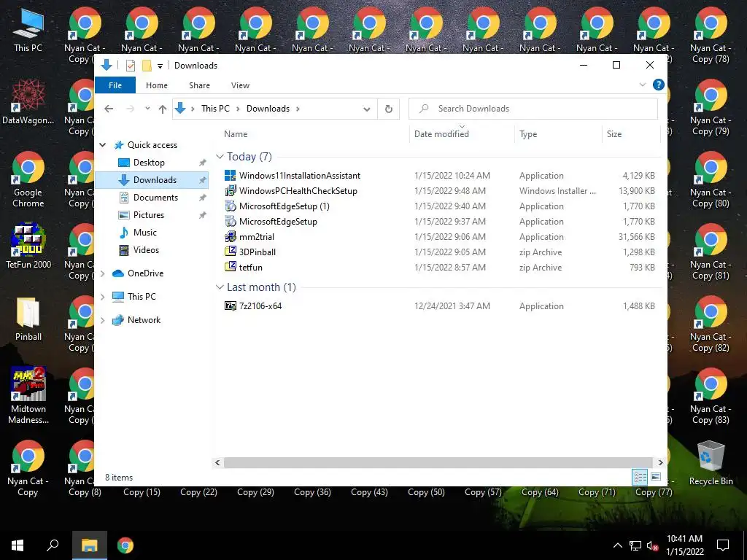Open the Share ribbon tab

tap(199, 85)
